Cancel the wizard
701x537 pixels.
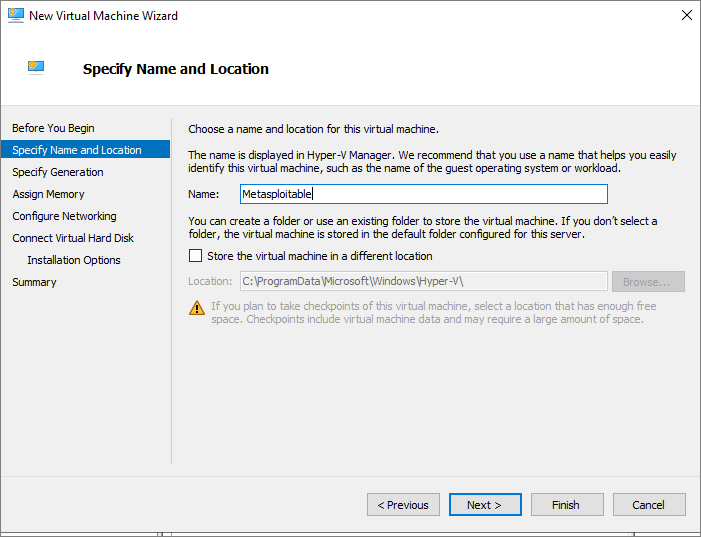click(x=649, y=505)
